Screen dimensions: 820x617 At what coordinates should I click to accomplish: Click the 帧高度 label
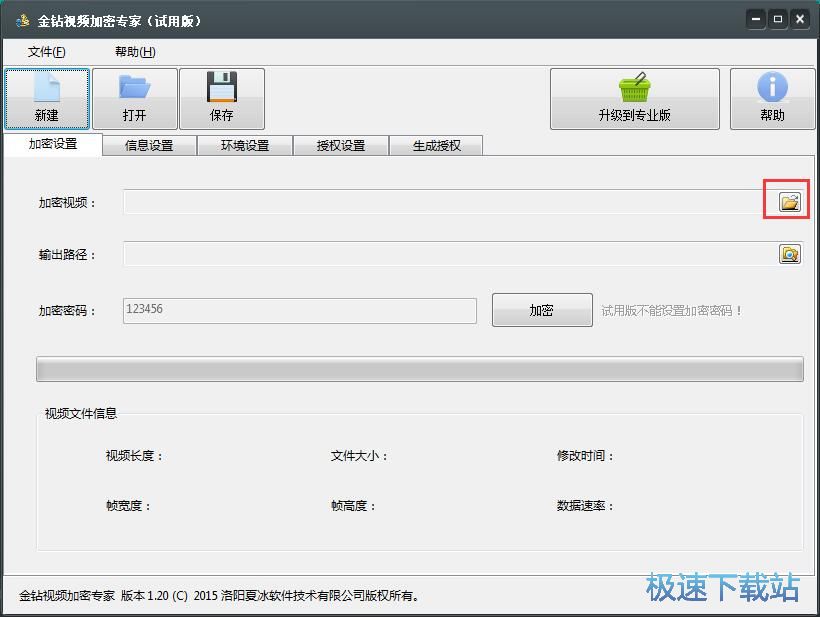click(x=353, y=506)
